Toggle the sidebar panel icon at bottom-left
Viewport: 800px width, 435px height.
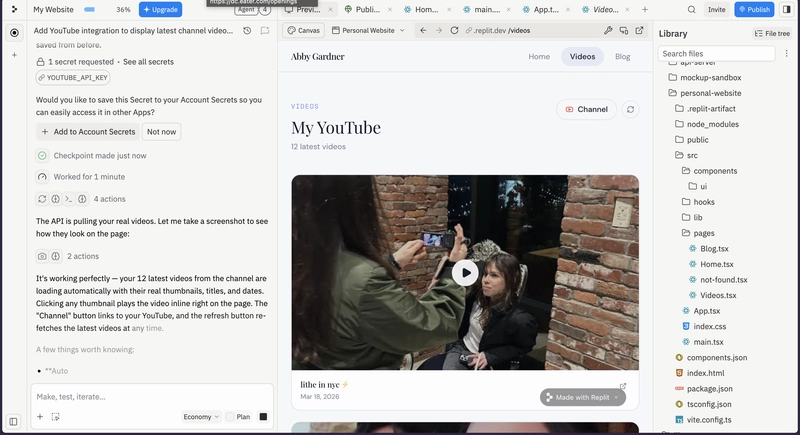point(13,422)
